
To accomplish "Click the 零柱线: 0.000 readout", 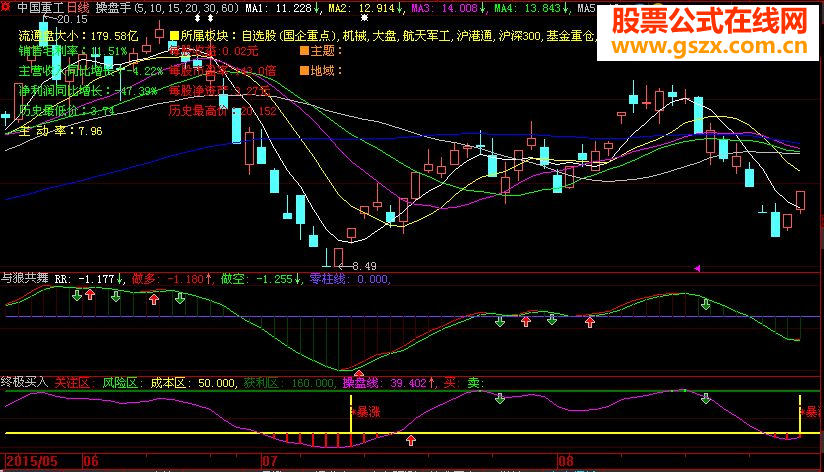I will pos(349,279).
